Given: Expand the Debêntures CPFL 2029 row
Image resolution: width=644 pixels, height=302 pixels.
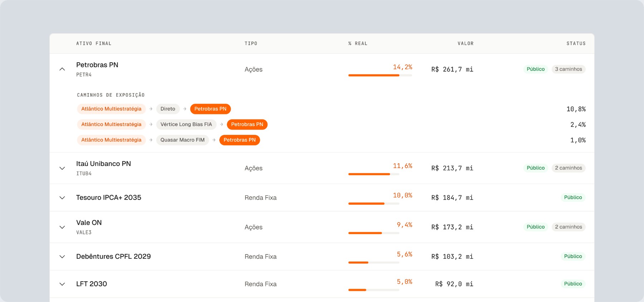Looking at the screenshot, I should pos(62,257).
